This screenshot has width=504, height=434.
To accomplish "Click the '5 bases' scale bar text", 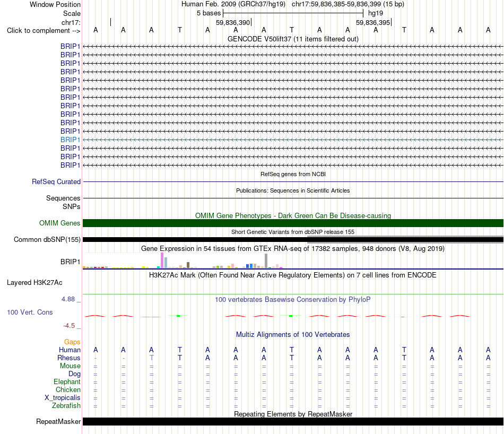I will pyautogui.click(x=209, y=13).
